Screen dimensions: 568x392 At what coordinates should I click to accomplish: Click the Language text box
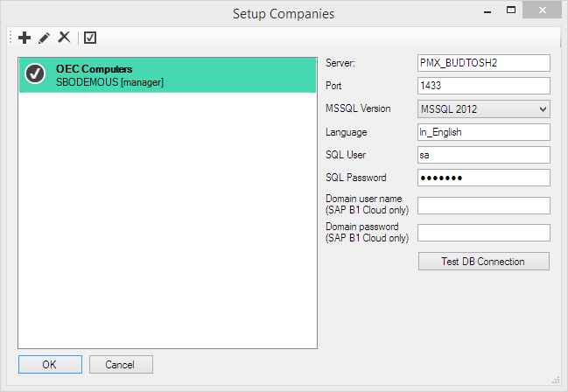(483, 132)
